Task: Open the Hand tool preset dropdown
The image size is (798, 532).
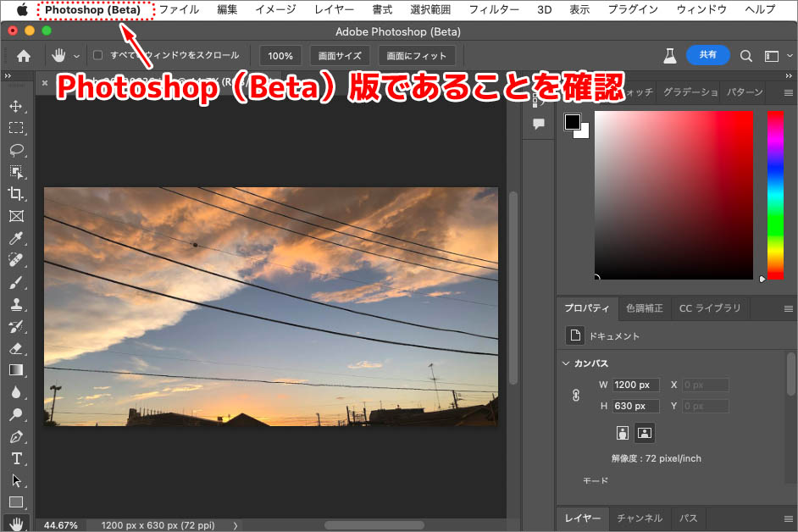Action: coord(77,56)
